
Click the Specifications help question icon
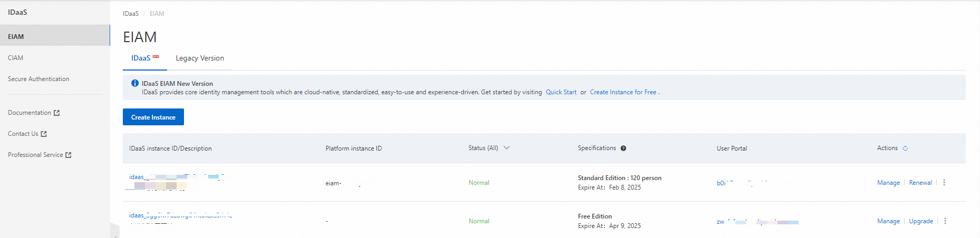pos(623,148)
